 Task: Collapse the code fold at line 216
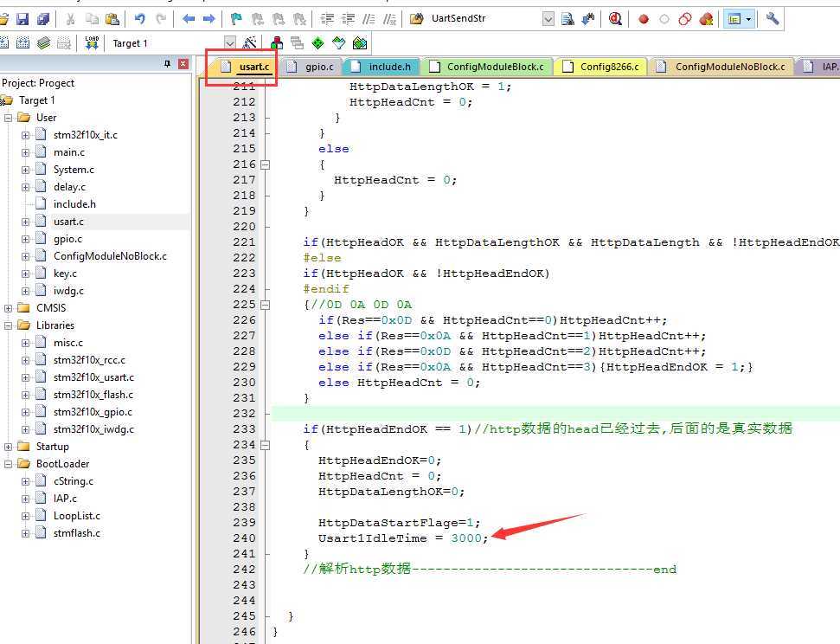point(266,164)
